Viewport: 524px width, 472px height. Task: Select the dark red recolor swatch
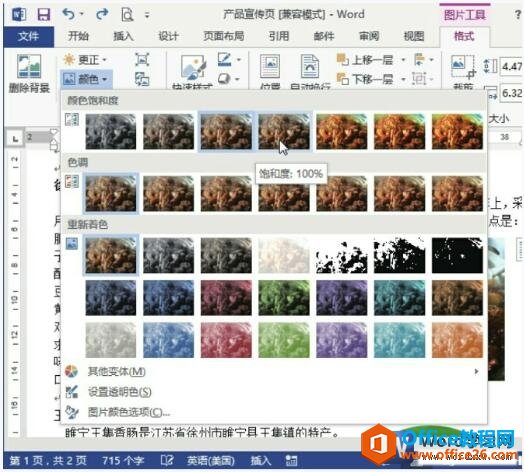click(x=226, y=298)
